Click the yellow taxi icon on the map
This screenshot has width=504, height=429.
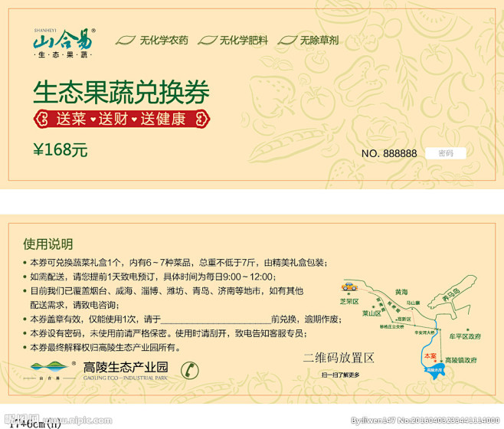coord(349,287)
